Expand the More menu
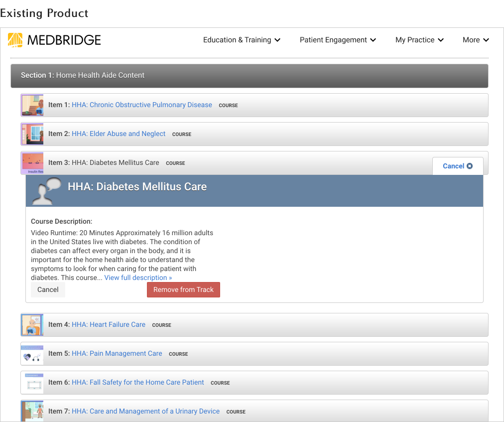 click(476, 40)
